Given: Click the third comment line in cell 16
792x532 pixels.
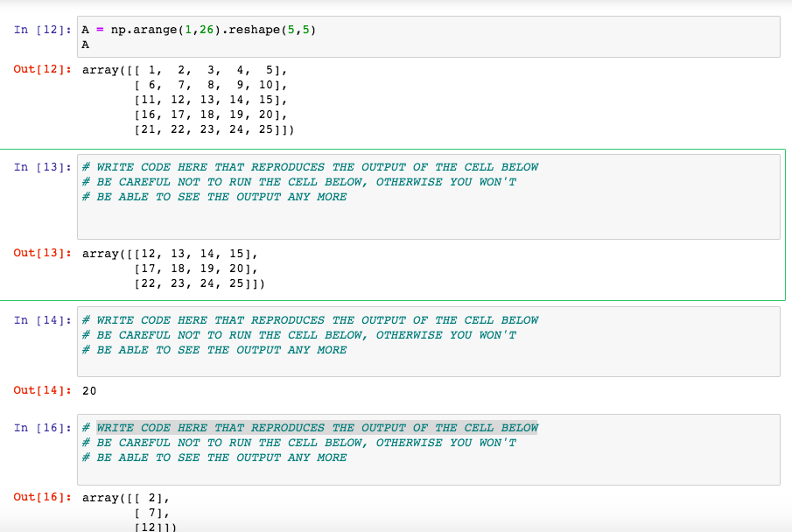Looking at the screenshot, I should [214, 458].
